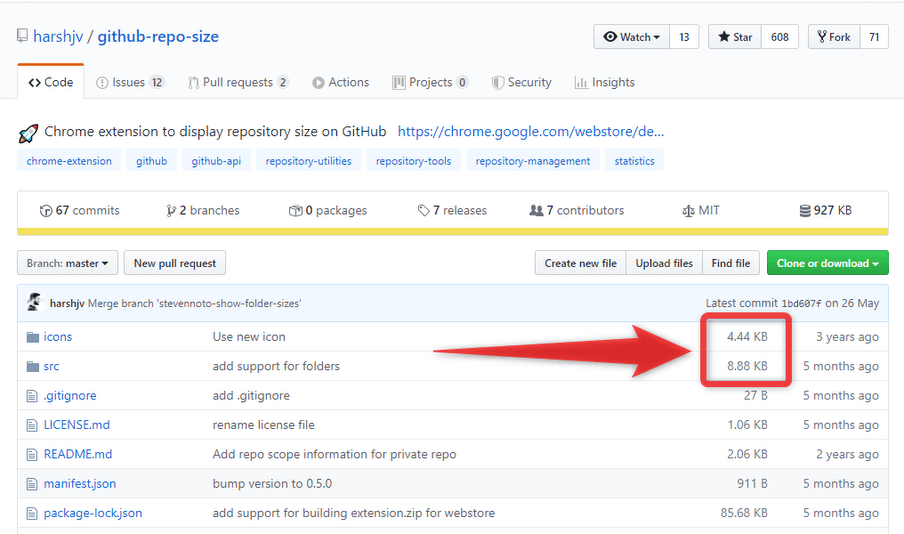Open the harshjv owner profile link
904x534 pixels.
pos(58,36)
